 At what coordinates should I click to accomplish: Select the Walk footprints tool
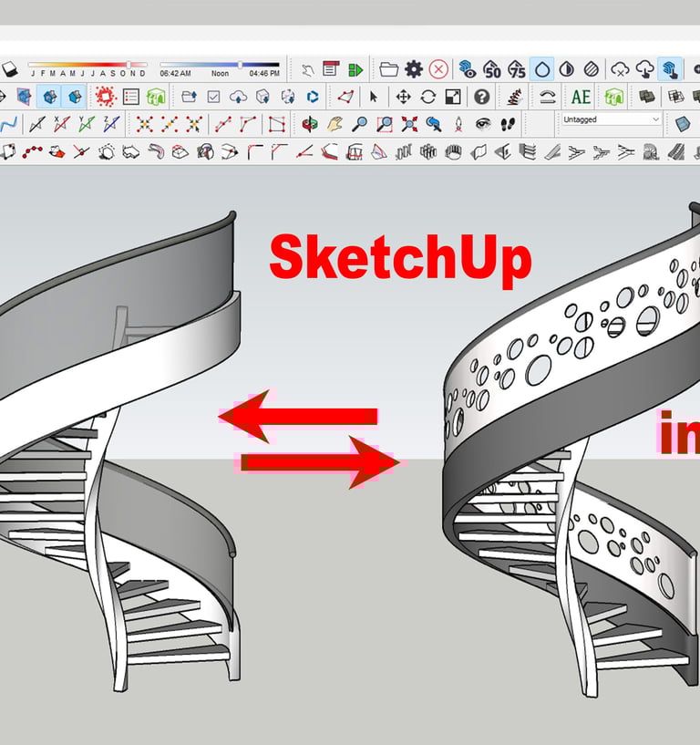[x=508, y=125]
